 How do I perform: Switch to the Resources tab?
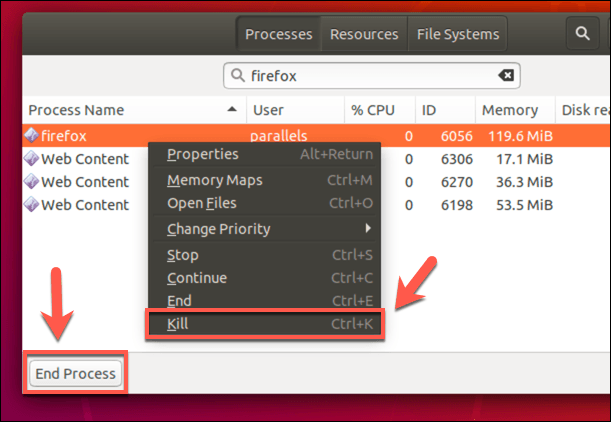click(x=364, y=34)
